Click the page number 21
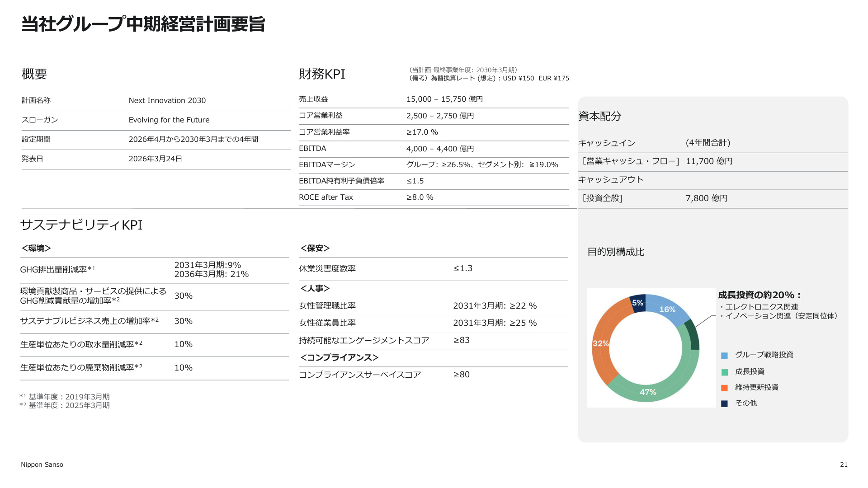The width and height of the screenshot is (868, 488). pyautogui.click(x=844, y=465)
